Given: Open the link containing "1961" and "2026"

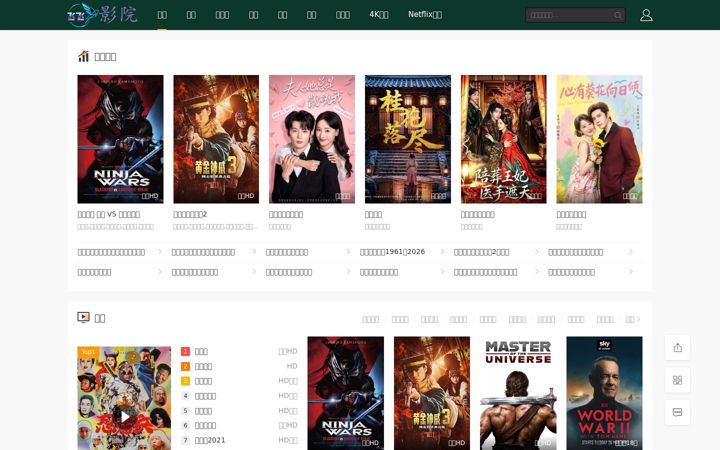Looking at the screenshot, I should (x=393, y=252).
